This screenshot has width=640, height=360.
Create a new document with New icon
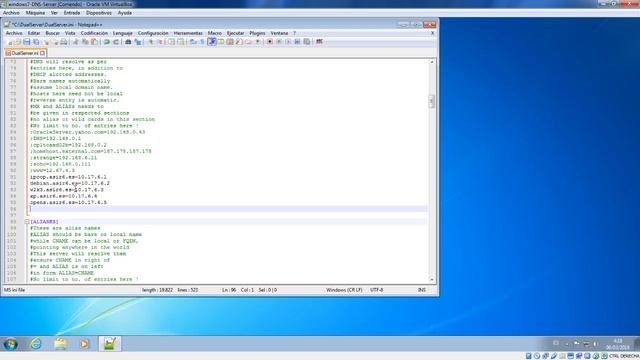click(10, 42)
